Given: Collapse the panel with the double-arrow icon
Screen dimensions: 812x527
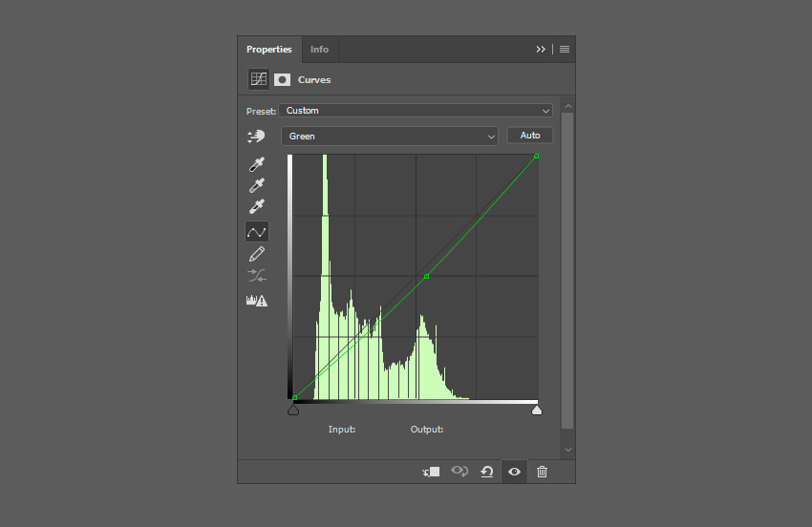Looking at the screenshot, I should point(541,50).
